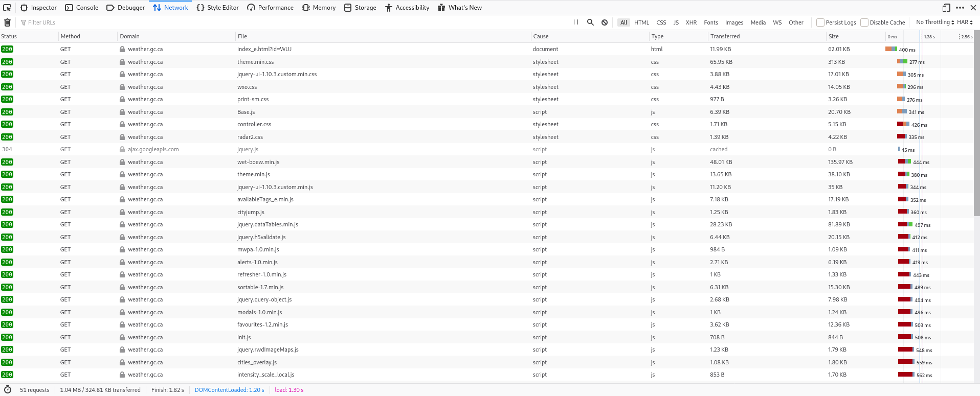980x396 pixels.
Task: Enable the Disable Cache checkbox
Action: [864, 22]
